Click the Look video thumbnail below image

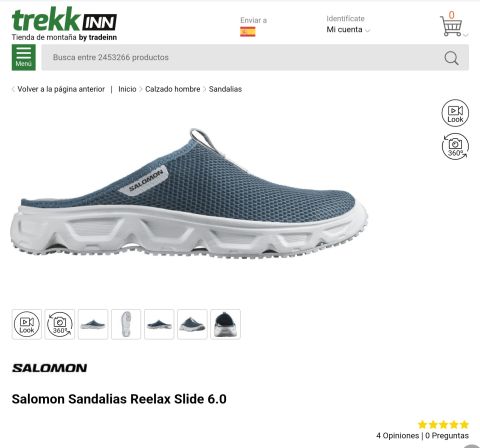coord(27,324)
